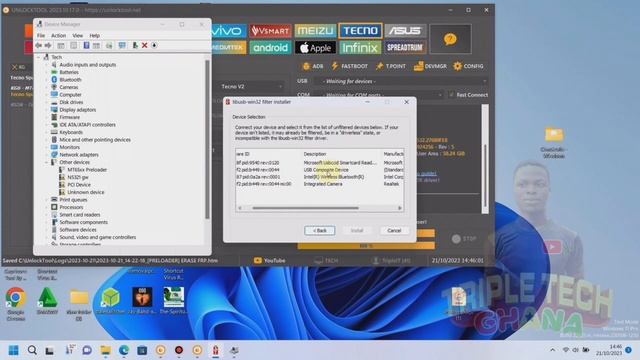Click the device list right scroll arrow
This screenshot has height=360, width=640.
pyautogui.click(x=400, y=208)
